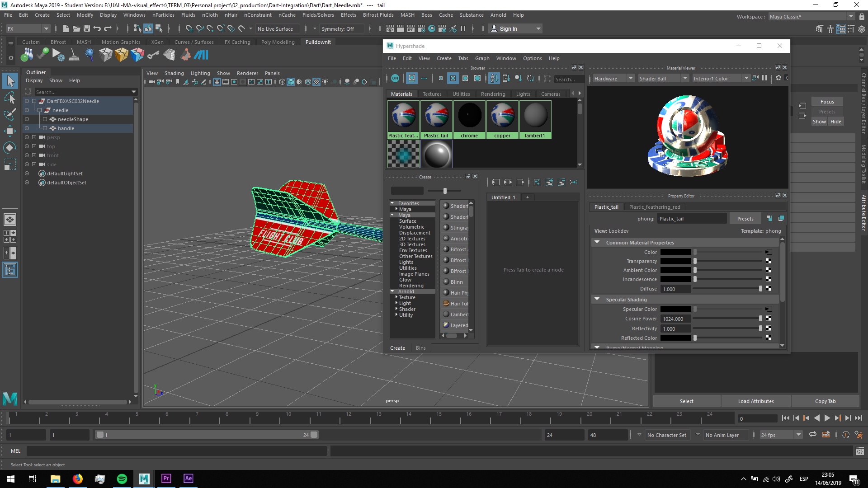Expand the persp camera node

pyautogui.click(x=34, y=137)
